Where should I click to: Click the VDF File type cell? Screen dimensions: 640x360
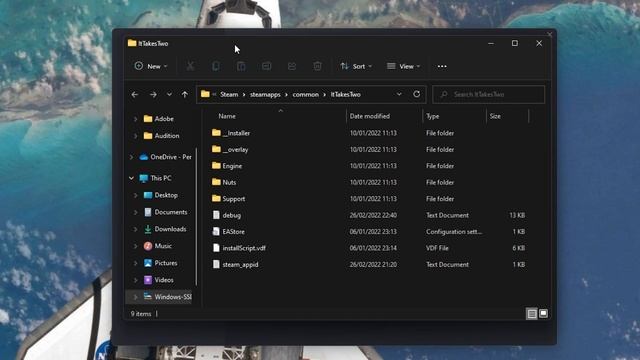click(x=437, y=248)
